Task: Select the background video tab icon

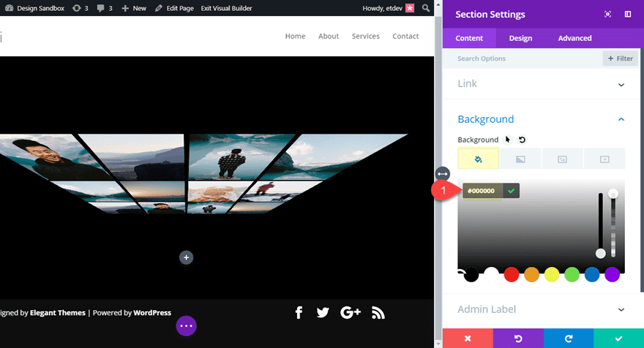Action: click(604, 159)
